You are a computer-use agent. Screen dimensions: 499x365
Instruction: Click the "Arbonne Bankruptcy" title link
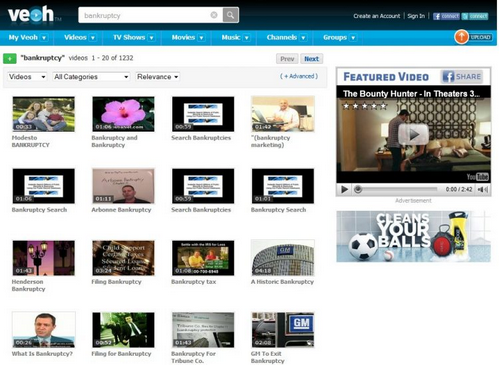[x=121, y=210]
